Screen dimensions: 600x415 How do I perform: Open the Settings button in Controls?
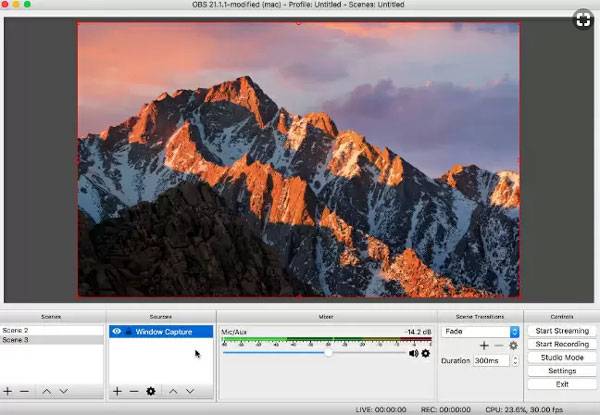pyautogui.click(x=560, y=371)
